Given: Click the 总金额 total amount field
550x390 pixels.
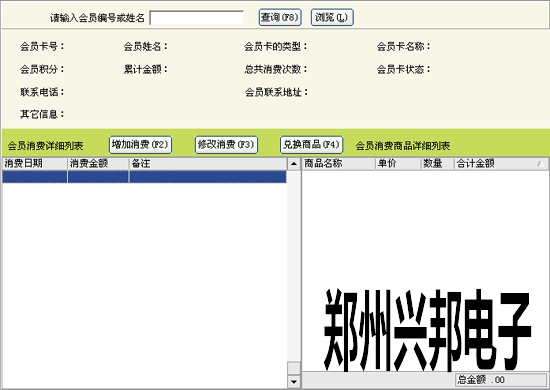Looking at the screenshot, I should pyautogui.click(x=501, y=379).
